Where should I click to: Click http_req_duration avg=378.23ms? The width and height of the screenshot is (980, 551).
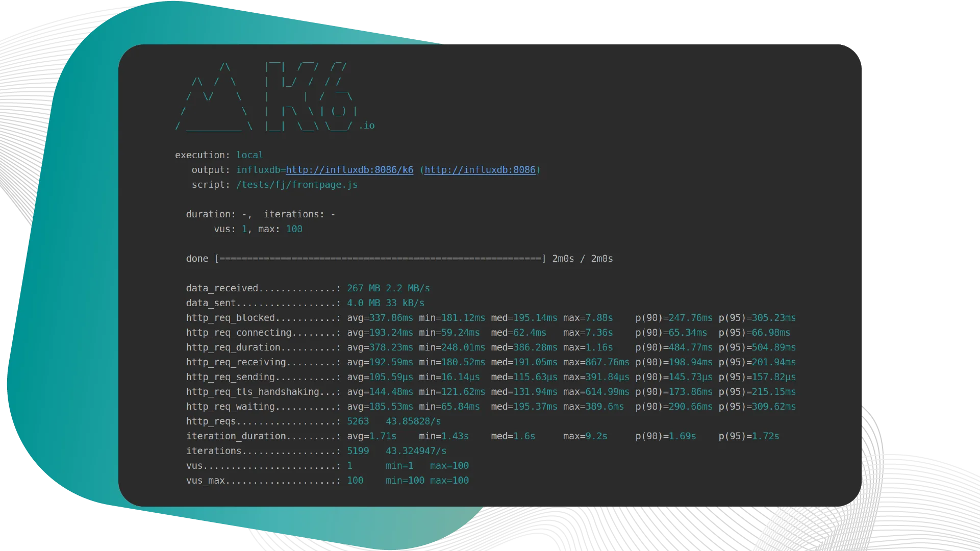[380, 347]
